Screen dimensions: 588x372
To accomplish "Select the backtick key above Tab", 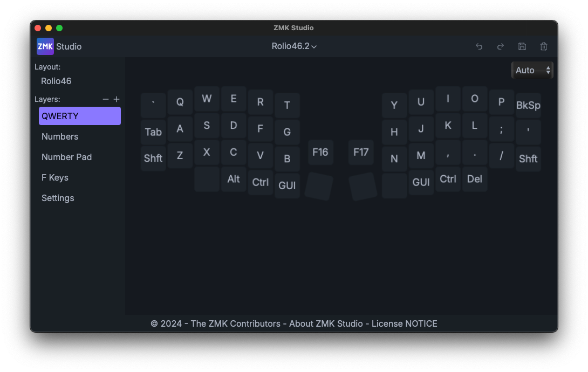I will click(153, 105).
